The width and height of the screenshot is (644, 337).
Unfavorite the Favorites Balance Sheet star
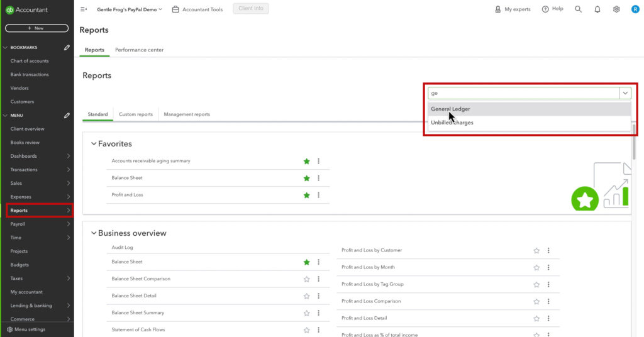coord(306,178)
